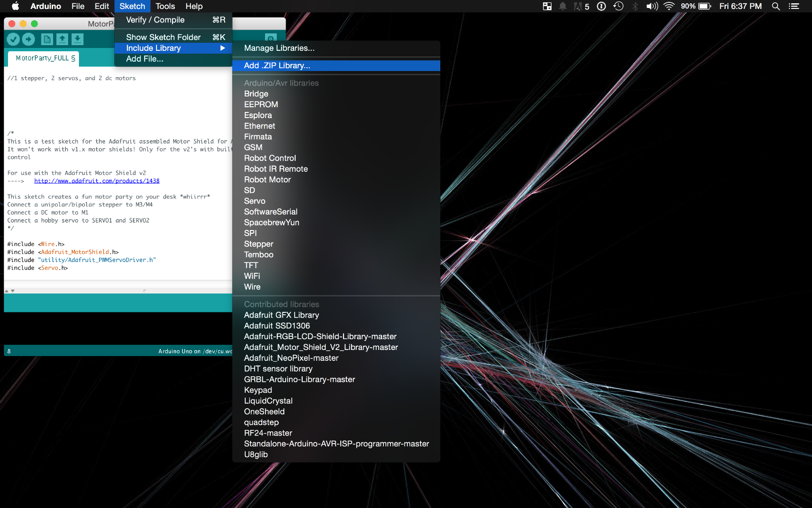Select the SD library

[336, 190]
